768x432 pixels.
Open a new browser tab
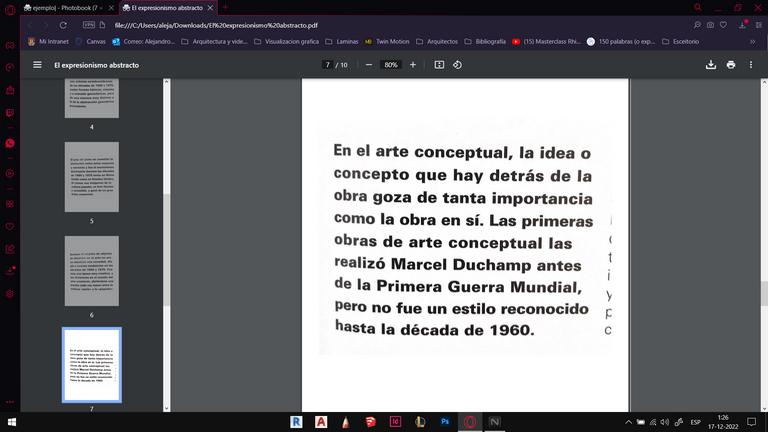pyautogui.click(x=225, y=8)
